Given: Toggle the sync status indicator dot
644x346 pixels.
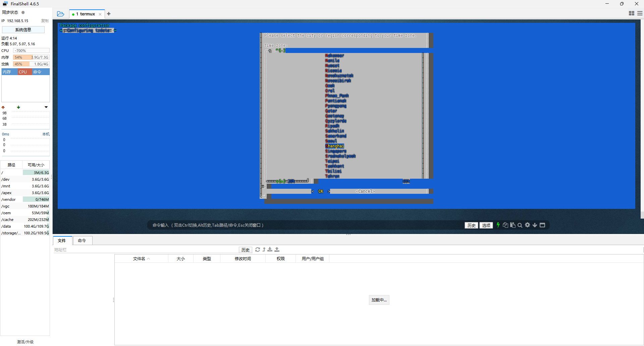Looking at the screenshot, I should coord(23,12).
